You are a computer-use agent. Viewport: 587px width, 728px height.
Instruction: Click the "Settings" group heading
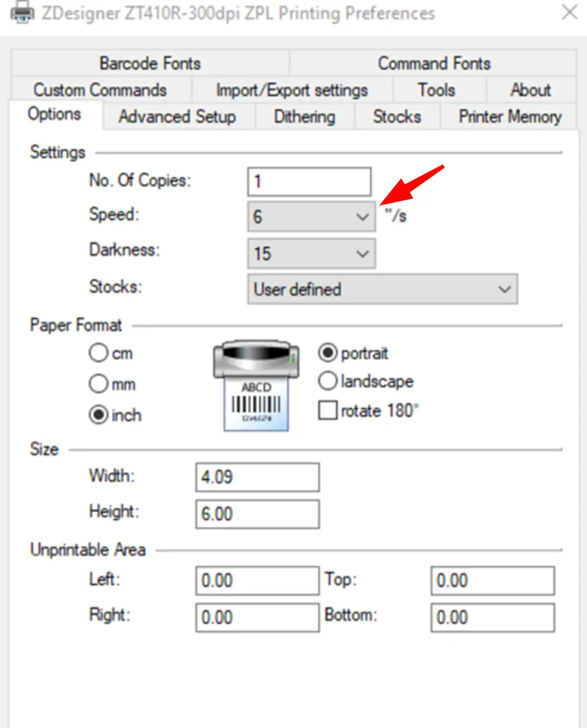click(58, 152)
